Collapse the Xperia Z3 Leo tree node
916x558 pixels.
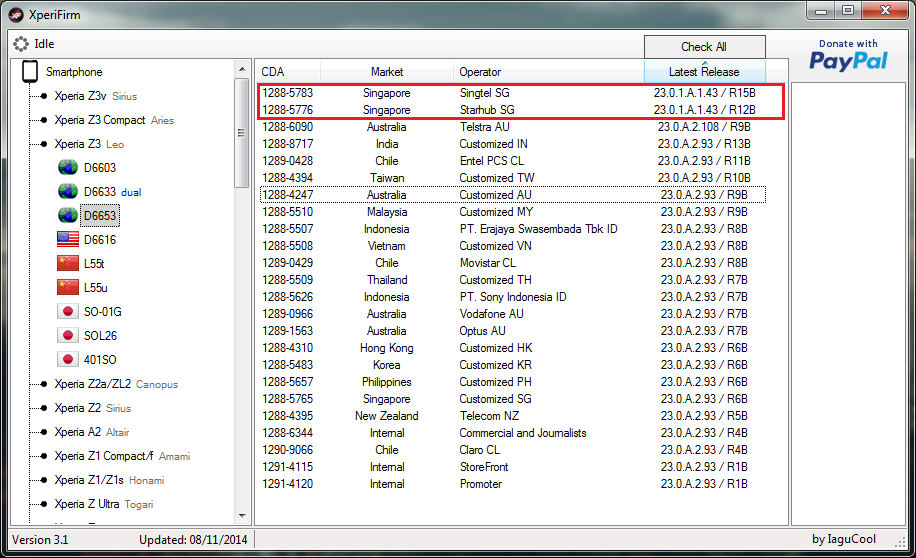tap(43, 144)
